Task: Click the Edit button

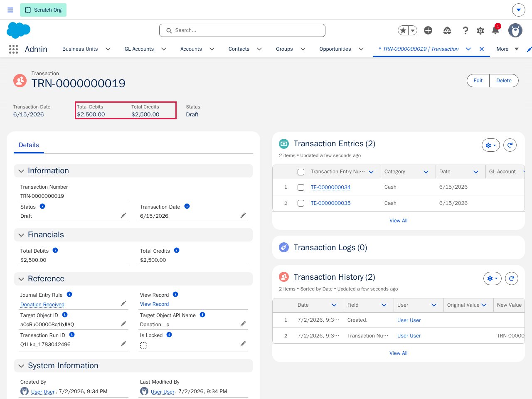Action: [478, 81]
